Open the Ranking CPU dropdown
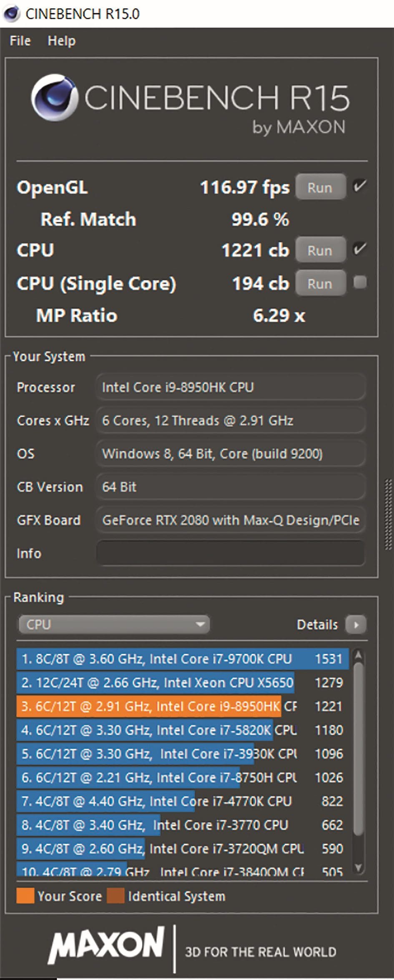The image size is (394, 980). (114, 624)
